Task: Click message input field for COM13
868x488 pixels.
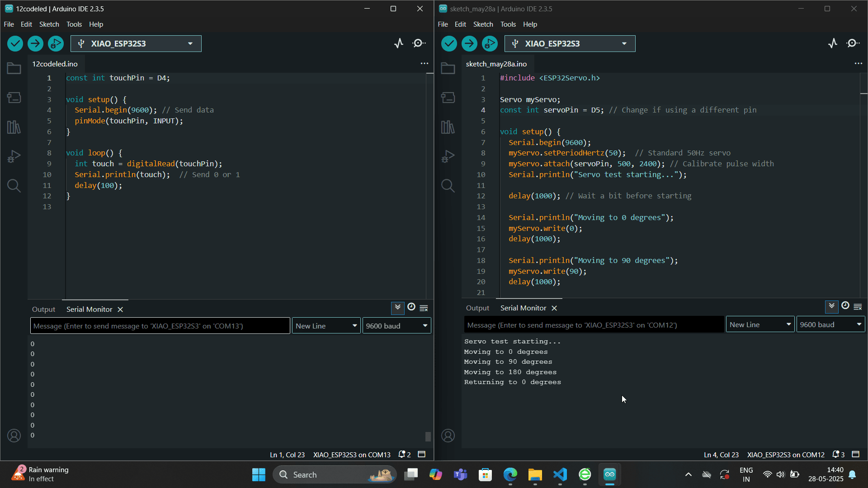Action: (x=160, y=326)
